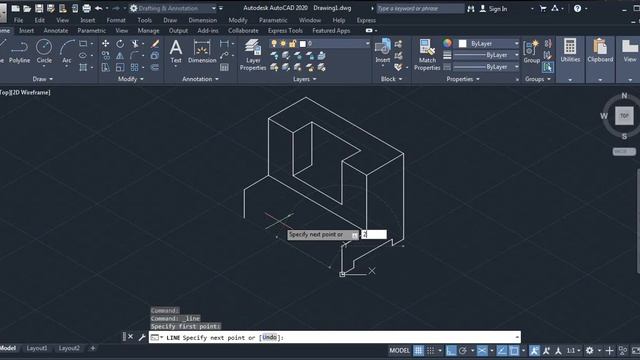Select the Ellipse draw tool
The image size is (640, 360).
[83, 56]
